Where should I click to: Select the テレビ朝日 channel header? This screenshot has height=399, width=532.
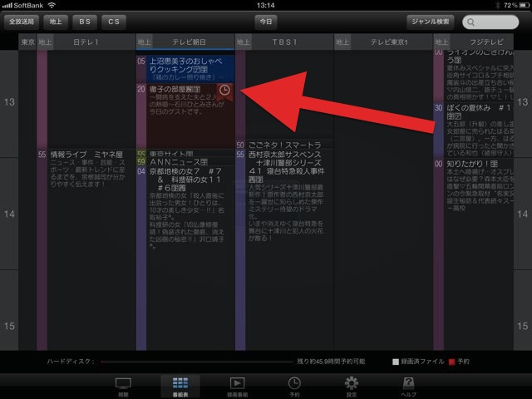point(185,42)
